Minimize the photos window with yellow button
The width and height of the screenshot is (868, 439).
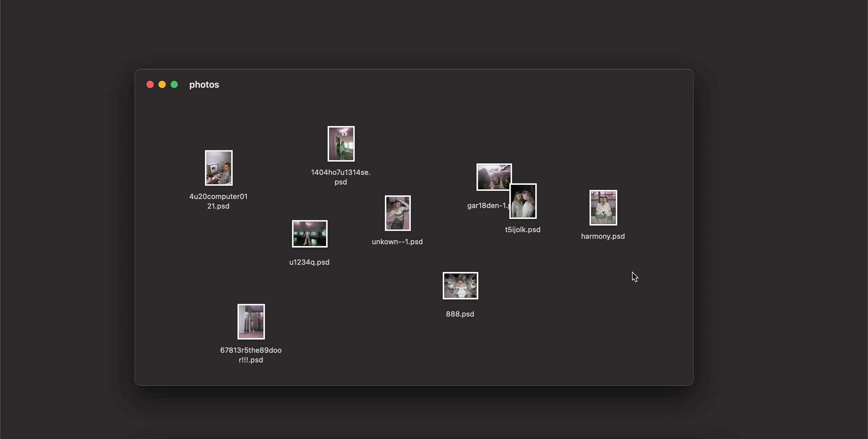[162, 85]
